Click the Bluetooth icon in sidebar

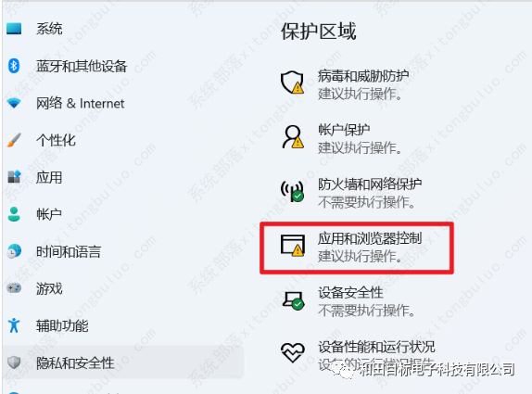tap(14, 66)
